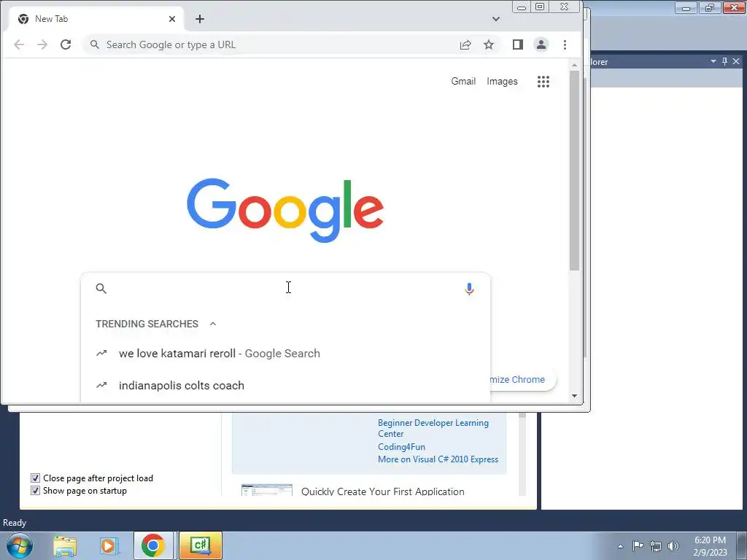Open Chrome side panel icon
This screenshot has width=747, height=560.
click(x=518, y=44)
